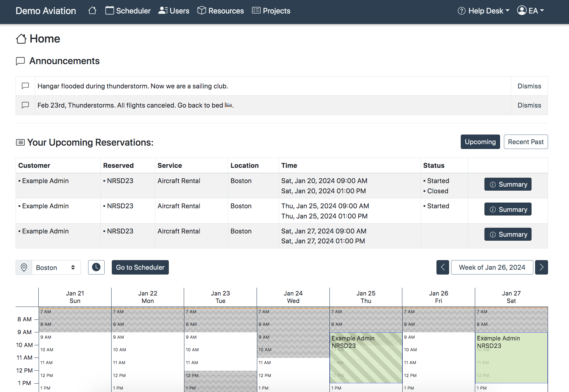Advance to next week with right chevron
Screen dimensions: 569x392
click(541, 267)
